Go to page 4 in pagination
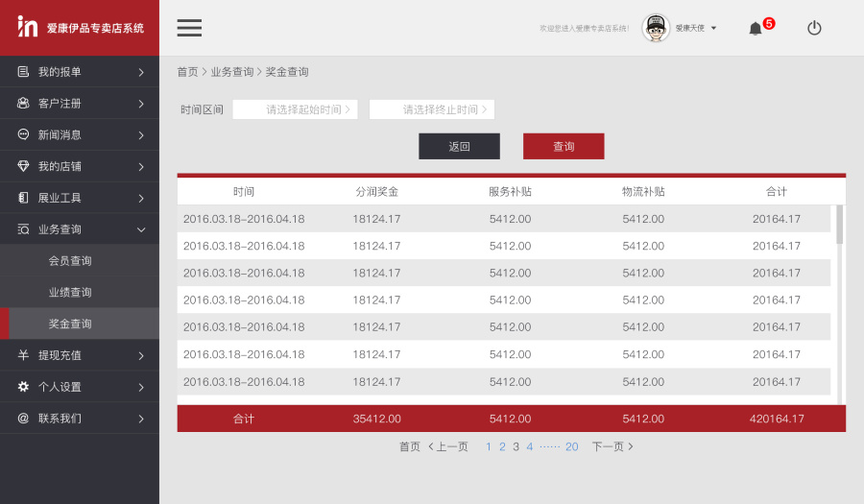 click(530, 446)
